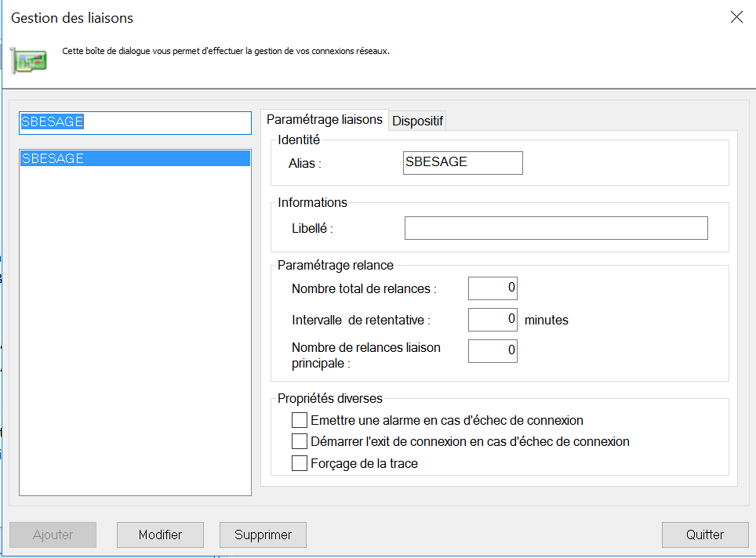Toggle Forçage de la trace checkbox
This screenshot has width=756, height=558.
[x=299, y=463]
